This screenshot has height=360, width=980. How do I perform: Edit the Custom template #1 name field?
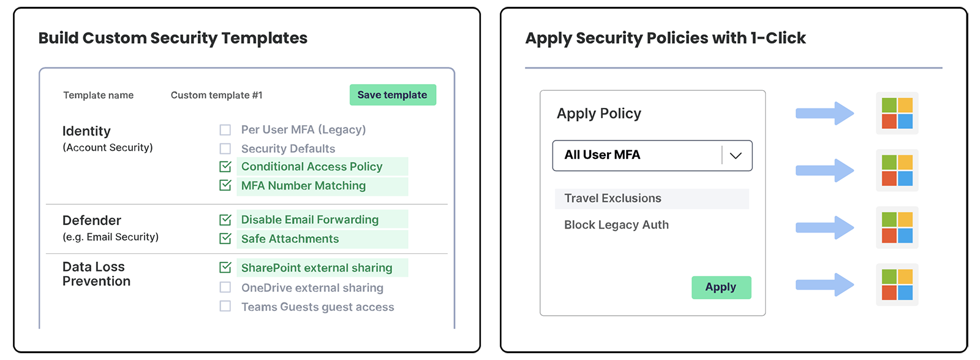(217, 96)
